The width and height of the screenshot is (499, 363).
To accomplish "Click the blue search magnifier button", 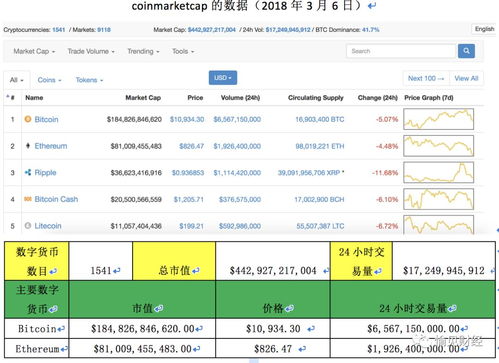I will pyautogui.click(x=466, y=51).
